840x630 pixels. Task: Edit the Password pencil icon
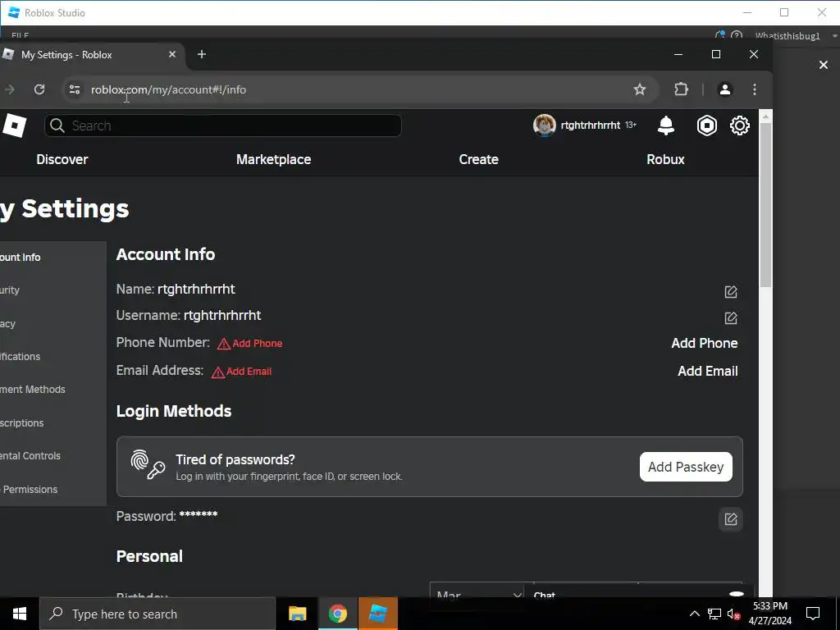[x=731, y=519]
